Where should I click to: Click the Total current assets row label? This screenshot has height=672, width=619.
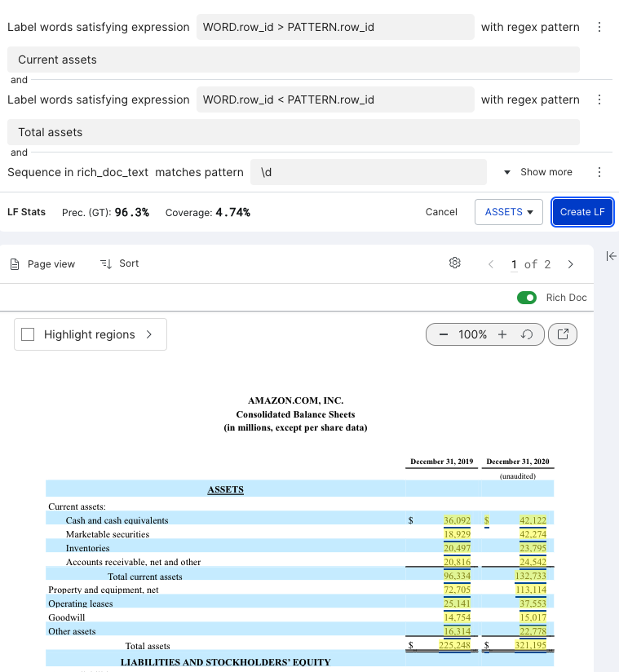[x=145, y=577]
